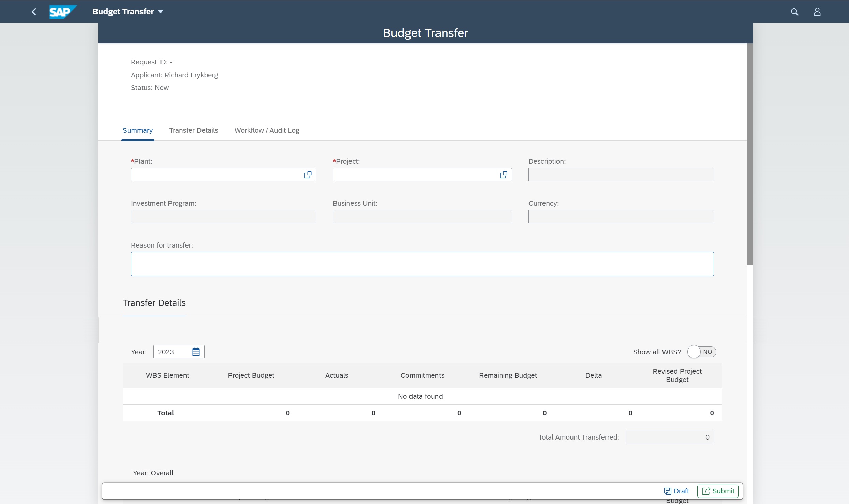
Task: Open the value help for Plant field
Action: pyautogui.click(x=307, y=175)
